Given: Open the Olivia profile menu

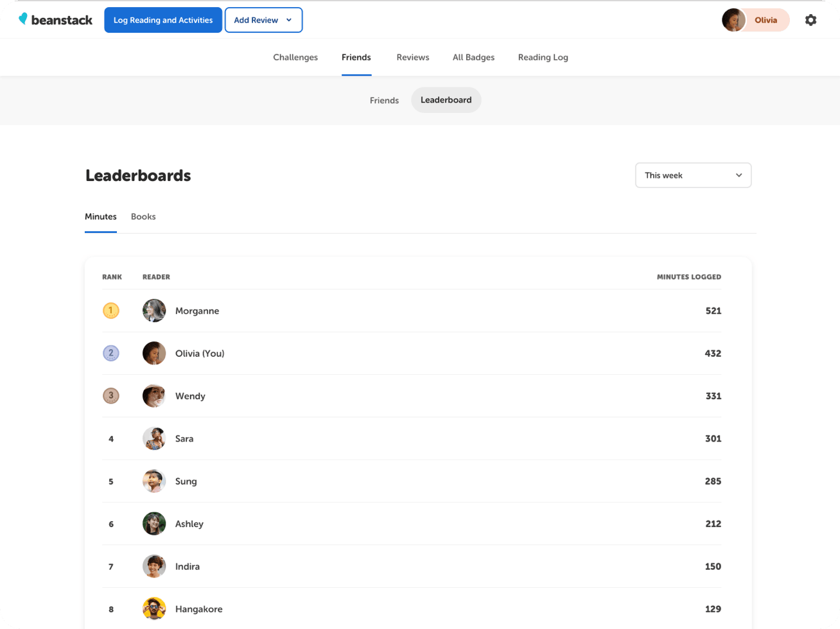Looking at the screenshot, I should (x=755, y=20).
